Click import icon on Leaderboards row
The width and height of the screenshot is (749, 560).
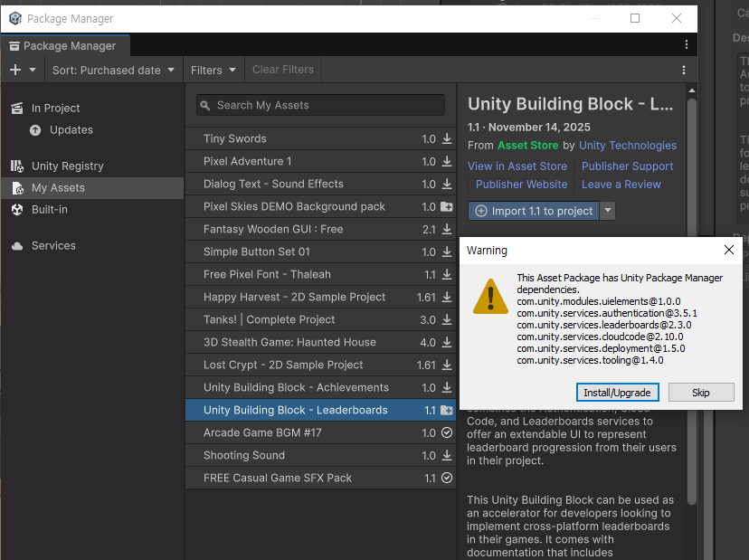[447, 410]
